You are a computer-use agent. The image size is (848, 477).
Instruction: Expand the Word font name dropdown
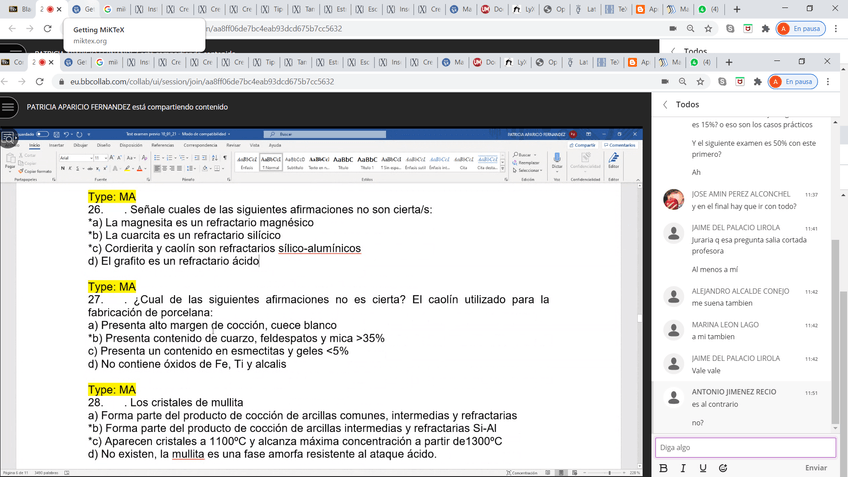coord(93,158)
